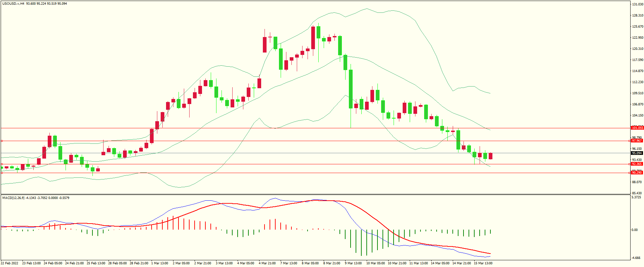Click the 125.670 price axis label

[x=638, y=27]
